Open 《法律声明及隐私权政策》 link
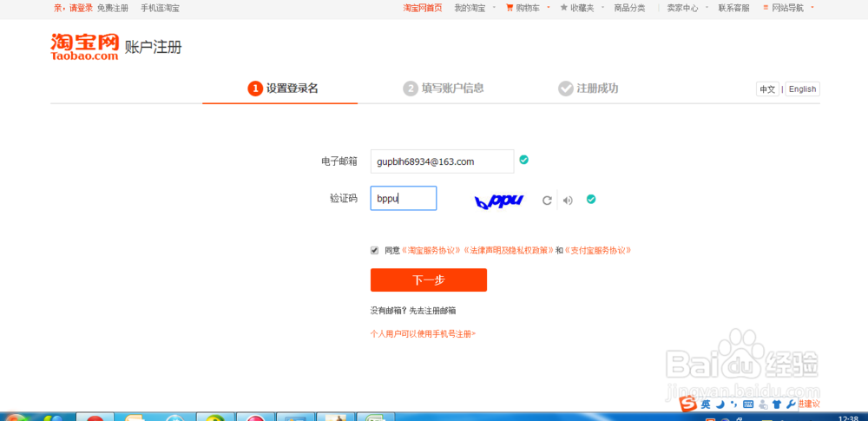The width and height of the screenshot is (868, 421). [509, 250]
